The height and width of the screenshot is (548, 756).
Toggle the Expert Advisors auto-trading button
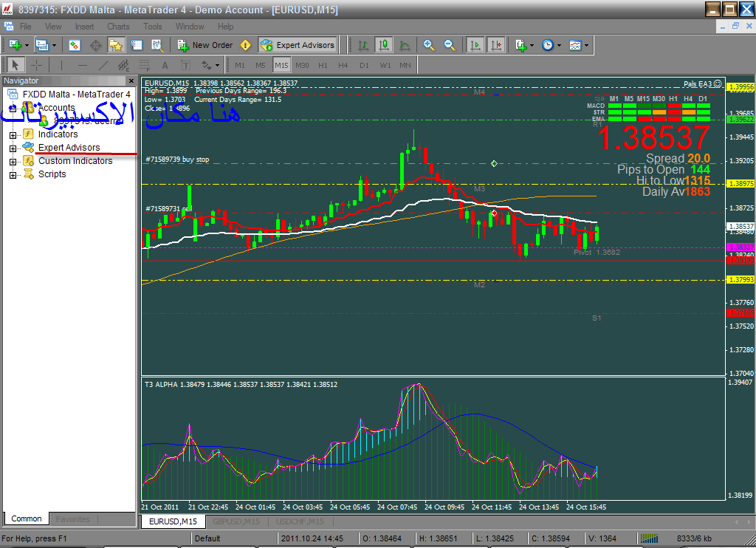pos(298,45)
